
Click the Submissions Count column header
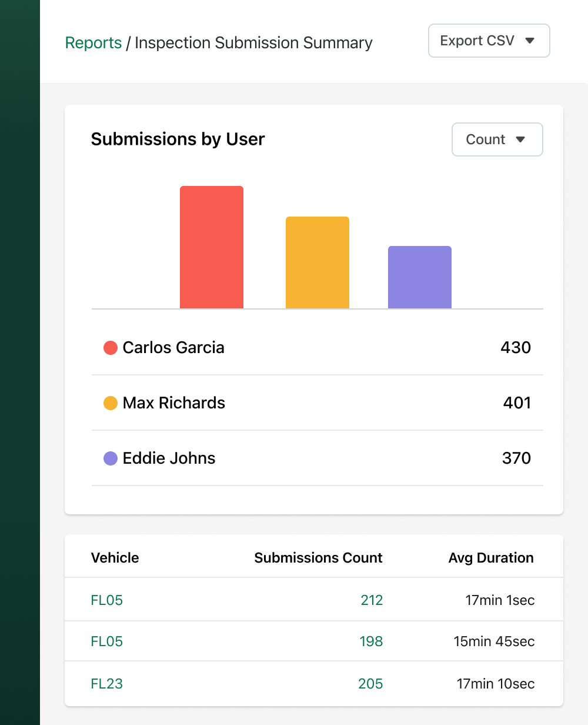[318, 558]
